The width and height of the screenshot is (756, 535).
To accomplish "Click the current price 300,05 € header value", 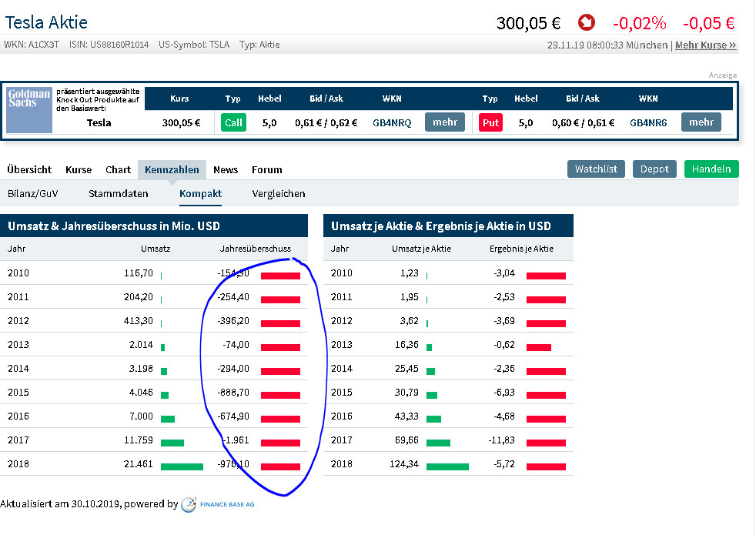I will [528, 23].
